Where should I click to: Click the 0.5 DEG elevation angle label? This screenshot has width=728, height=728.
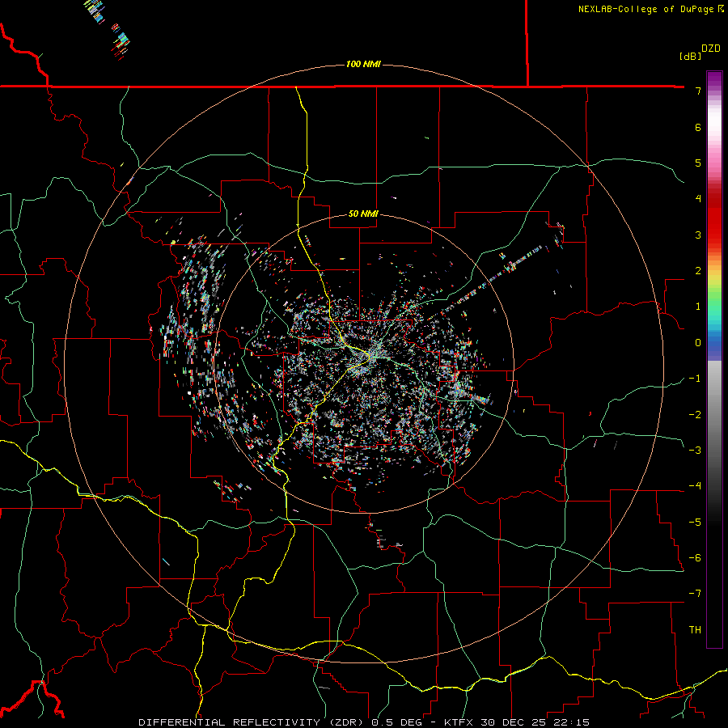click(x=397, y=722)
